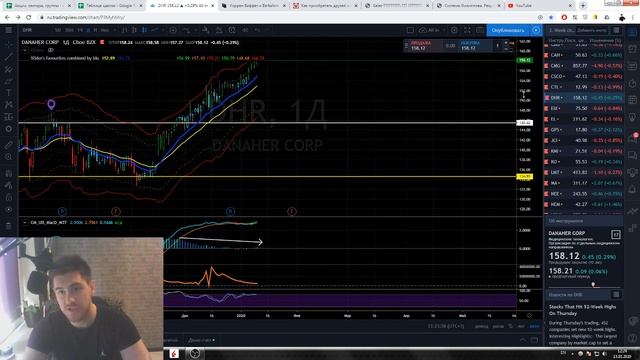The height and width of the screenshot is (360, 640).
Task: Select the trend line drawing tool
Action: click(x=8, y=57)
